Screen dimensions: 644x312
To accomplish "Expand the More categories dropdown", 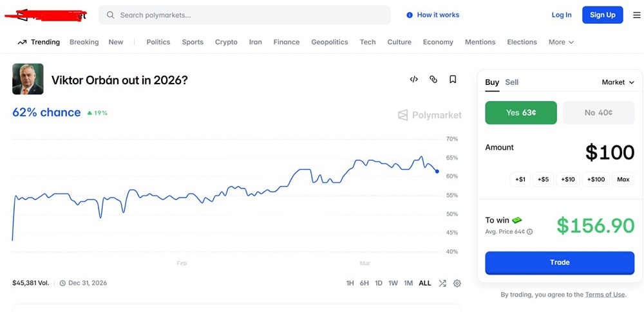I will [x=561, y=42].
